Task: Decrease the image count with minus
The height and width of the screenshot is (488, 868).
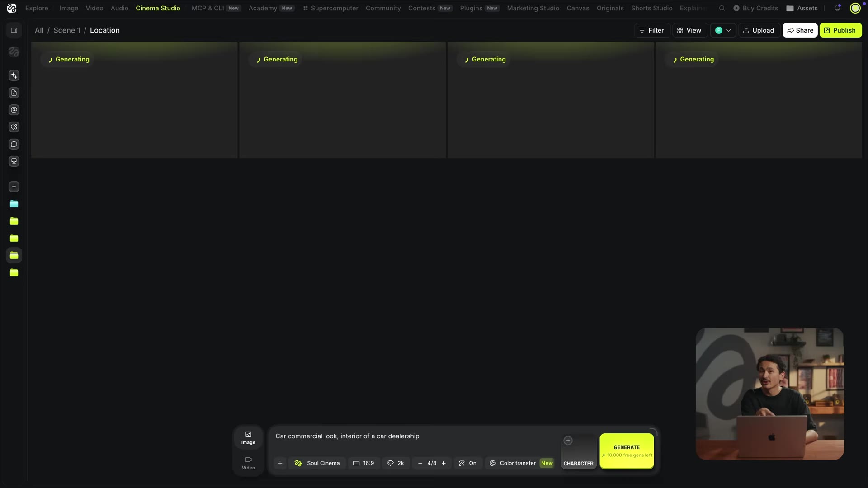Action: (420, 463)
